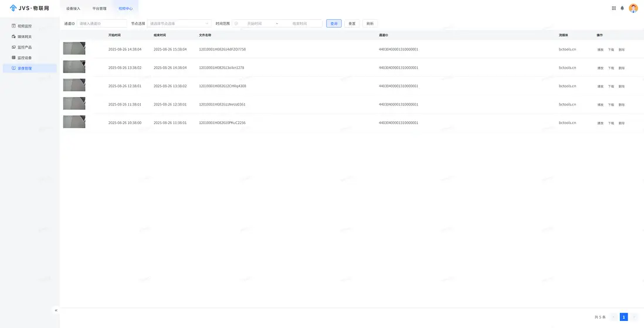Click the 结束时间 date input
The height and width of the screenshot is (328, 644).
[x=299, y=24]
